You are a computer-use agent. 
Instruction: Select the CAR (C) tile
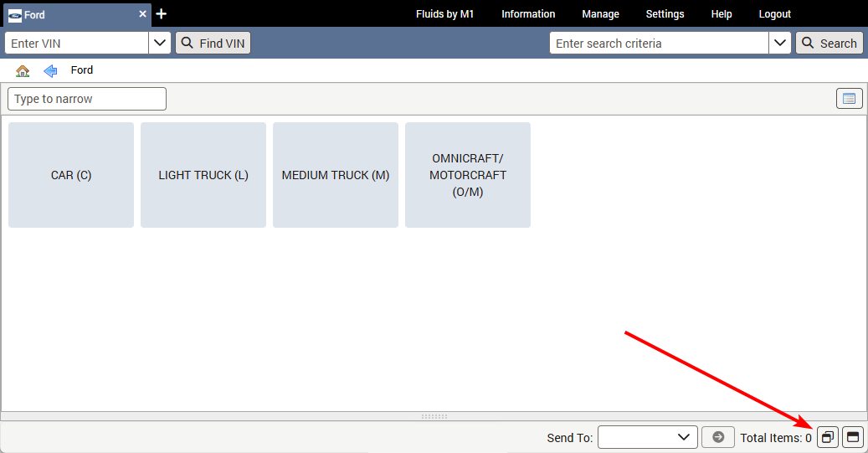pos(71,175)
